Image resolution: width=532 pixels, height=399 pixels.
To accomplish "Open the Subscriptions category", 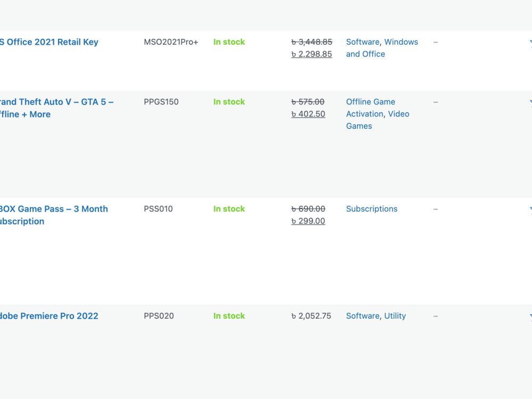I will tap(371, 209).
